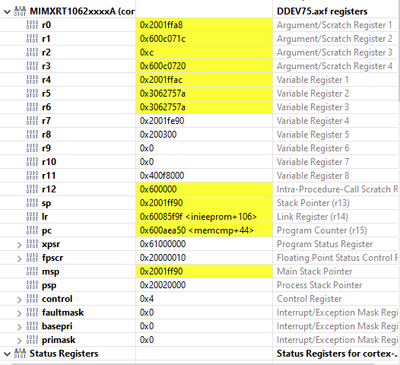Click the Process Stack Pointer description
This screenshot has width=400, height=365.
click(x=319, y=285)
